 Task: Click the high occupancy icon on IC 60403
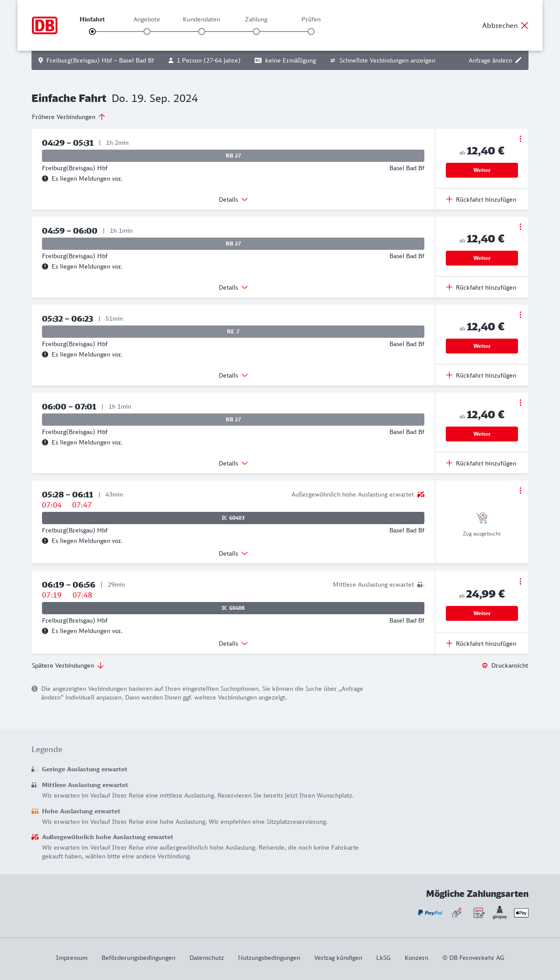pos(421,494)
